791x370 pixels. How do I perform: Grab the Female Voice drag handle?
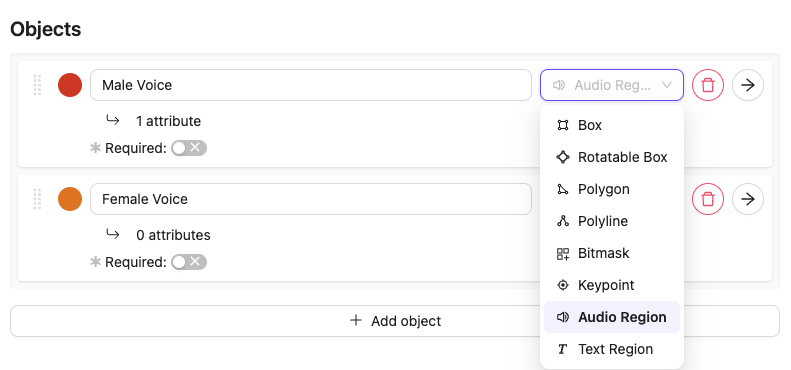pos(37,199)
